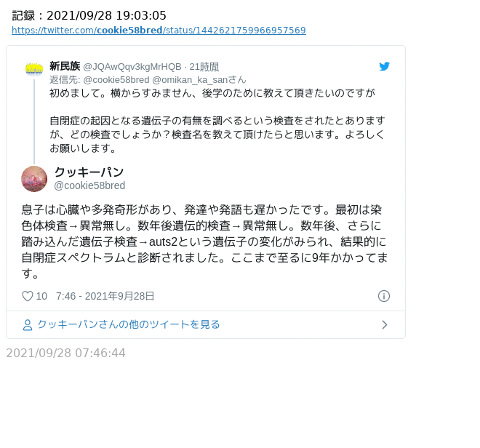Click the 21時間 timestamp on the reply
This screenshot has height=448, width=480.
(204, 67)
